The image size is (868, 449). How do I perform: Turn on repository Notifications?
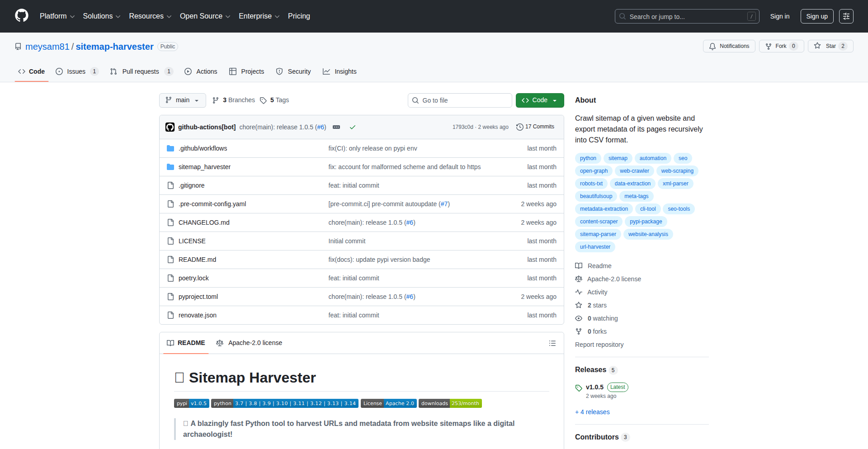729,46
